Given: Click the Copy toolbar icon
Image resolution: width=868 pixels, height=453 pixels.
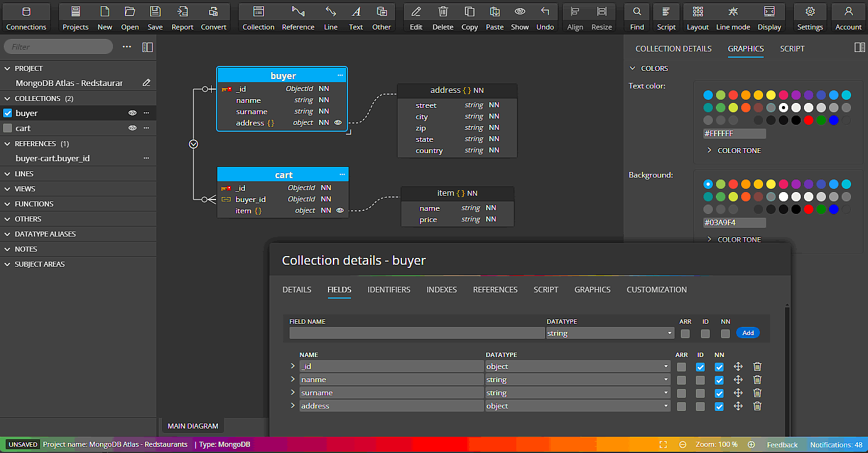Looking at the screenshot, I should (469, 18).
